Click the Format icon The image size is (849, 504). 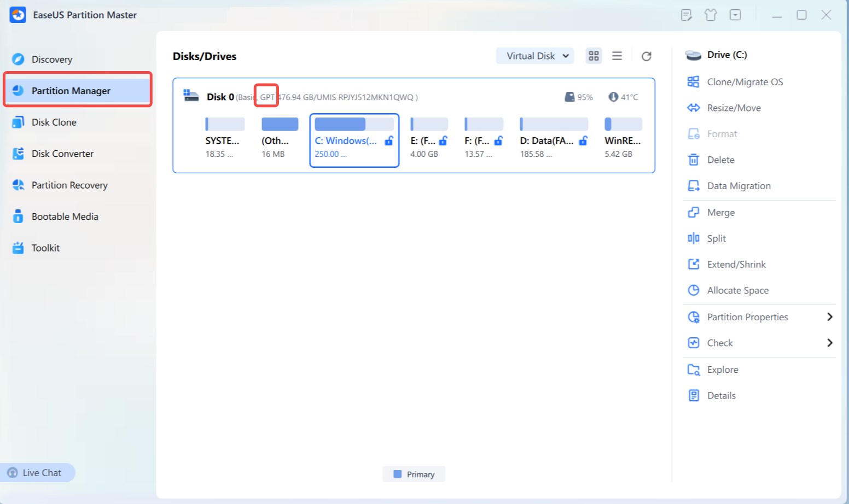(x=694, y=134)
